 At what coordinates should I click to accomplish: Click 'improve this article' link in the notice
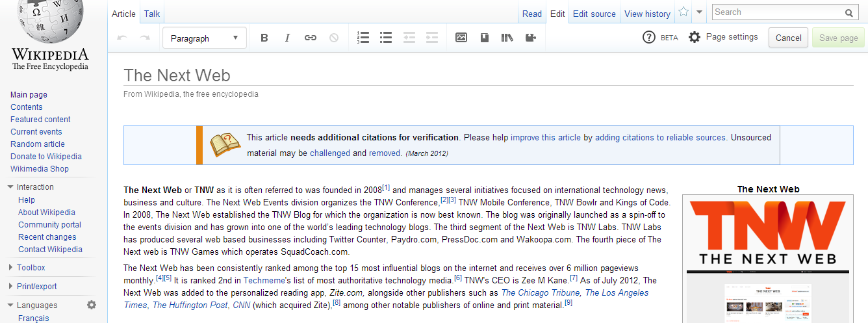point(546,138)
